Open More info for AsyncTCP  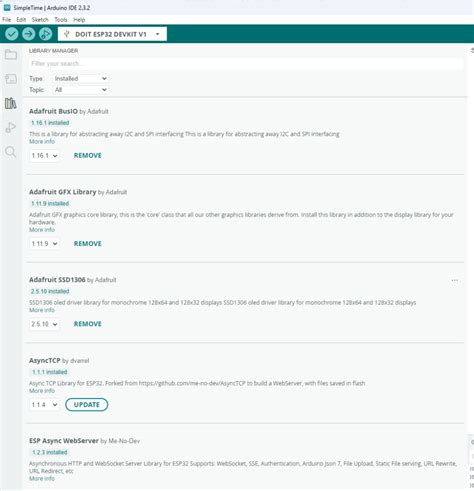click(42, 391)
